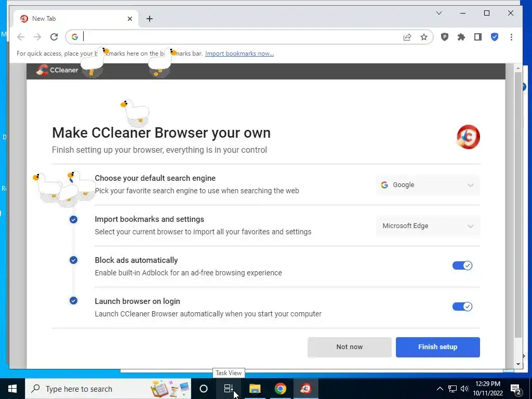The image size is (532, 399).
Task: Open the notification center icon
Action: point(516,389)
